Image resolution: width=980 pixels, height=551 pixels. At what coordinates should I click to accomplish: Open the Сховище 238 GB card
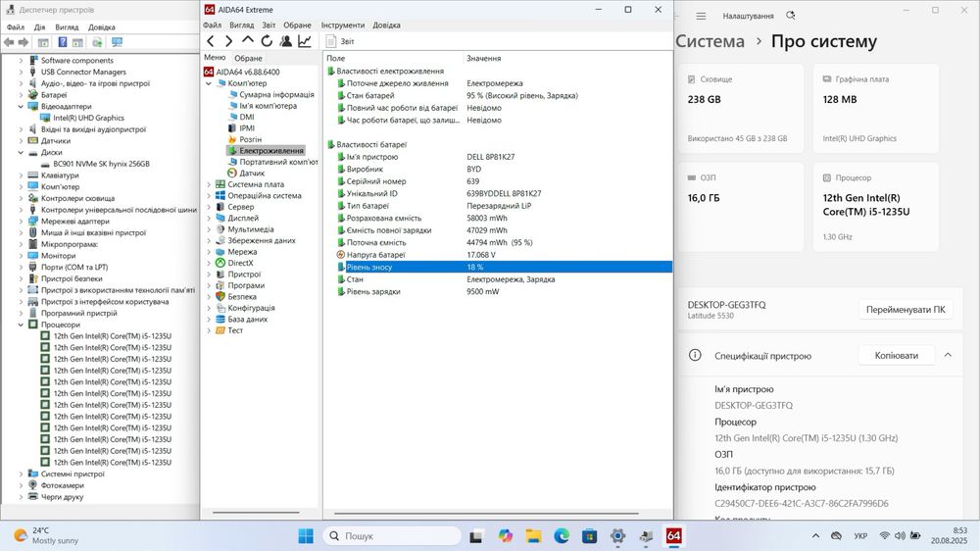tap(741, 108)
